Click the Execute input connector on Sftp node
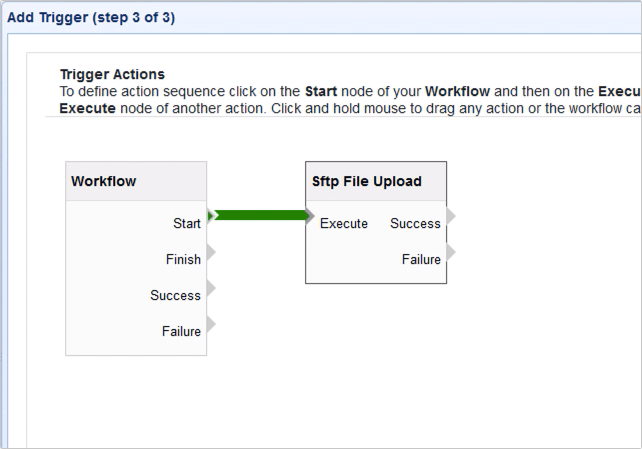Image resolution: width=642 pixels, height=449 pixels. pos(310,216)
